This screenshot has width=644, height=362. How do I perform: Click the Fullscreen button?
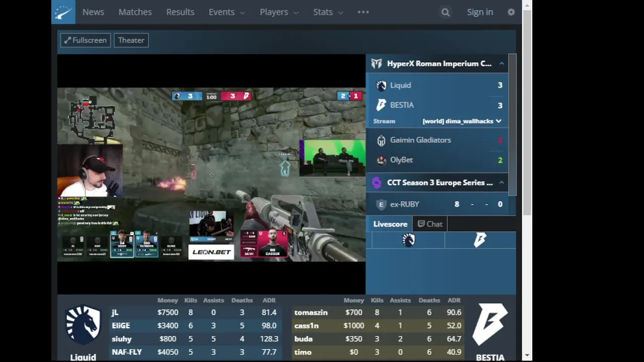pos(86,40)
